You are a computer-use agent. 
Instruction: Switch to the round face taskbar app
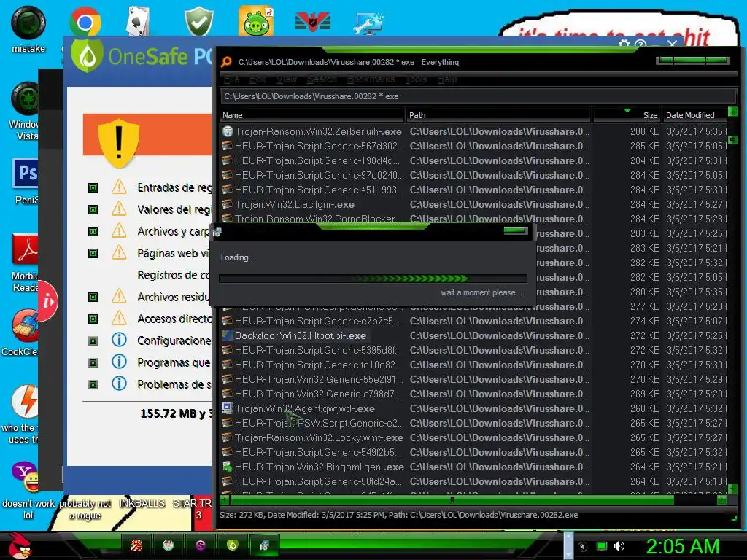point(168,545)
